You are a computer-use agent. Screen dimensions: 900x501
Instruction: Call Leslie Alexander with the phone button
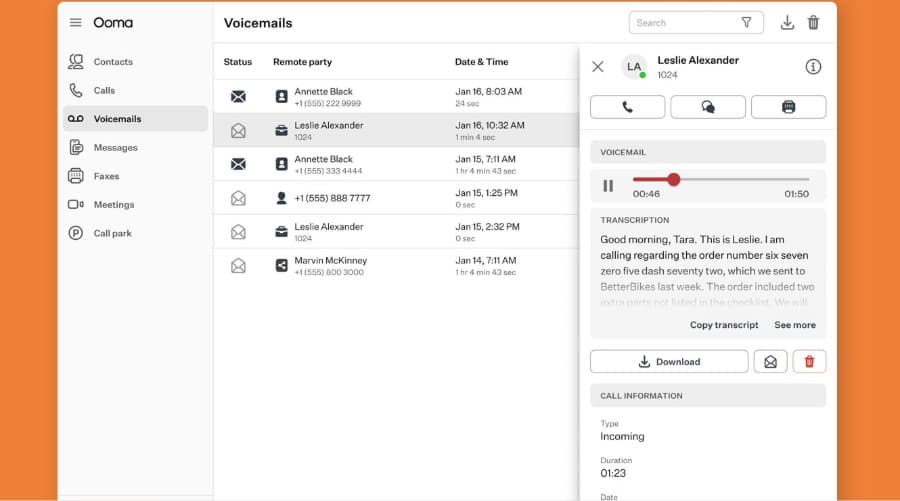(628, 107)
